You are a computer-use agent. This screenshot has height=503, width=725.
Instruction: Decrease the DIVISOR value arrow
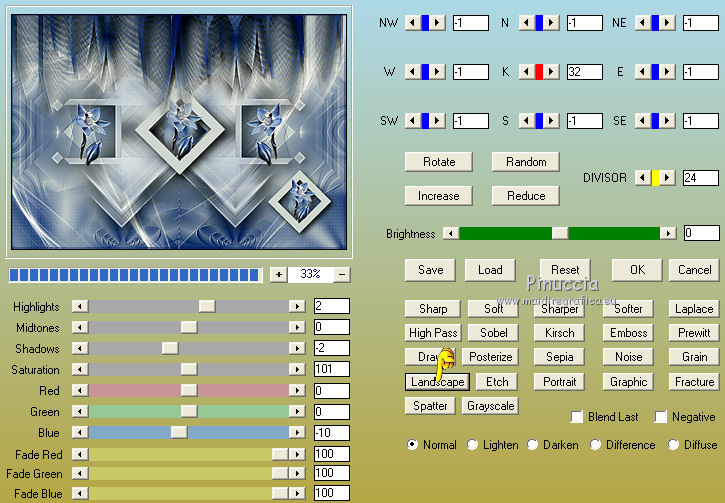643,178
